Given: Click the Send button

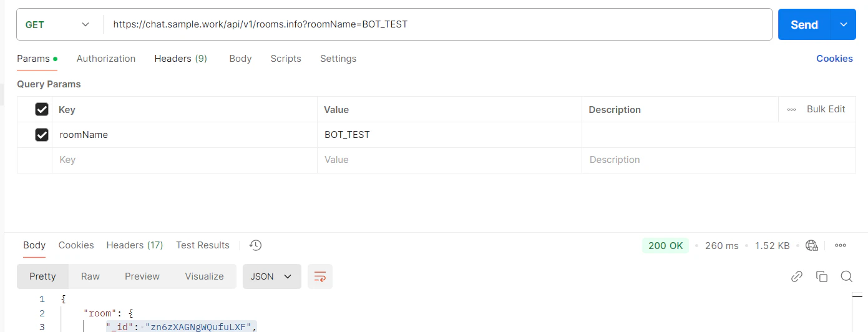Looking at the screenshot, I should pyautogui.click(x=804, y=24).
